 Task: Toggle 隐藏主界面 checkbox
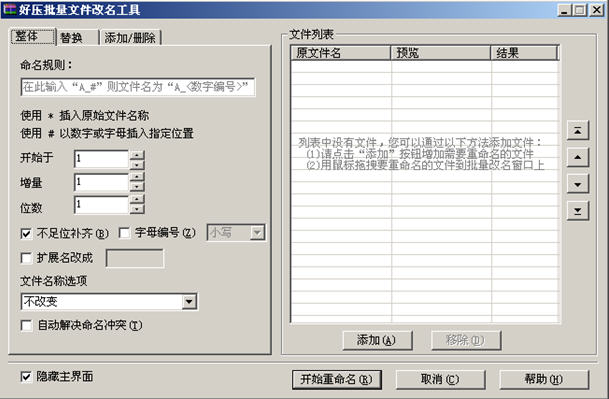26,376
